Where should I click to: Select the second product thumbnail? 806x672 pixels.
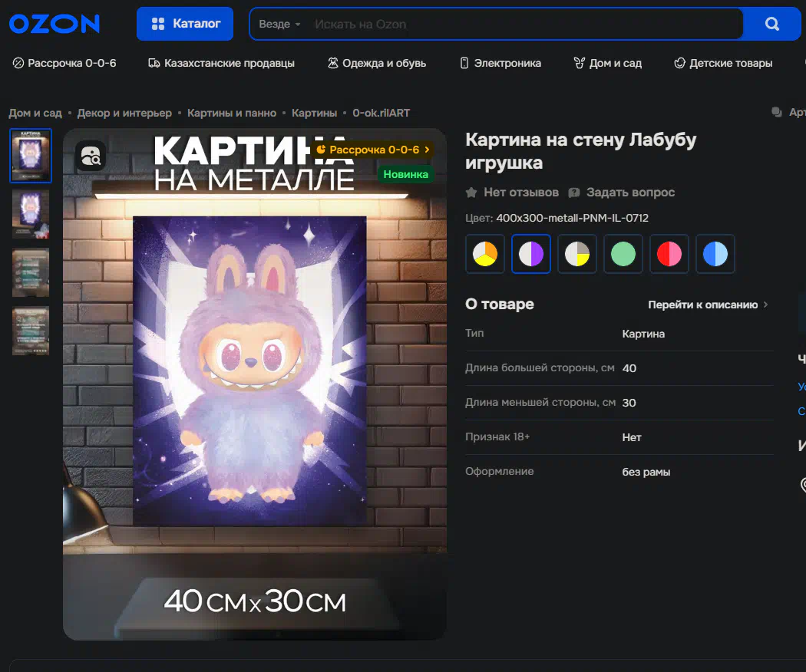[x=31, y=214]
